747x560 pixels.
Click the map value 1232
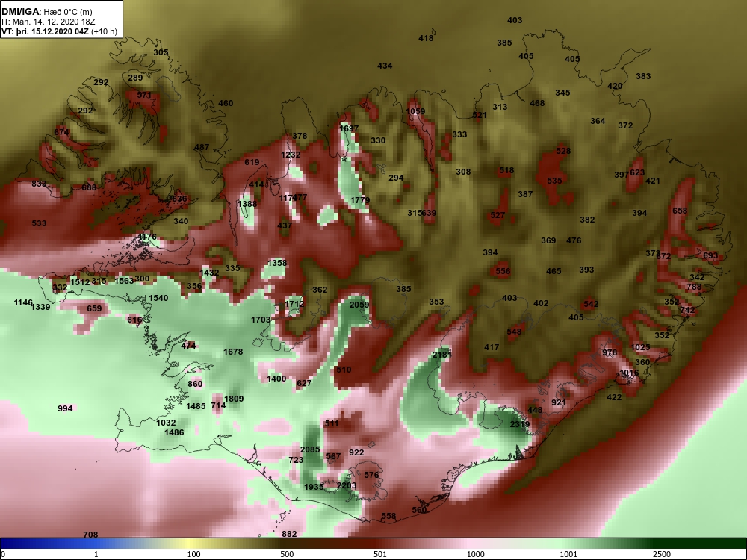click(291, 155)
